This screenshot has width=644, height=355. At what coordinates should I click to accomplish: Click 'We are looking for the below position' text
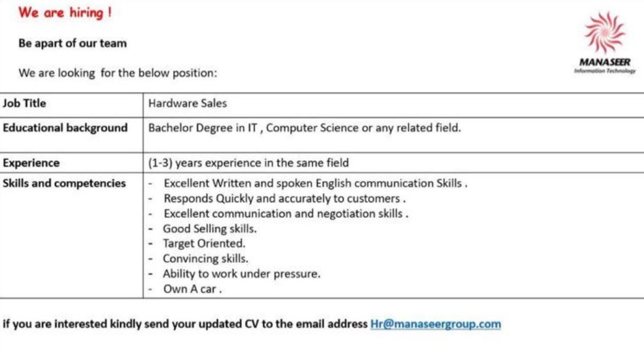click(118, 73)
